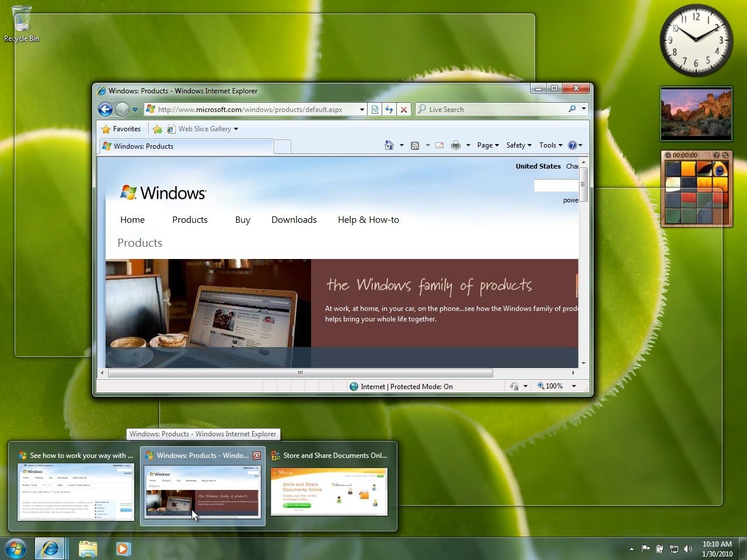Viewport: 747px width, 560px height.
Task: Click the Print icon
Action: coord(455,145)
